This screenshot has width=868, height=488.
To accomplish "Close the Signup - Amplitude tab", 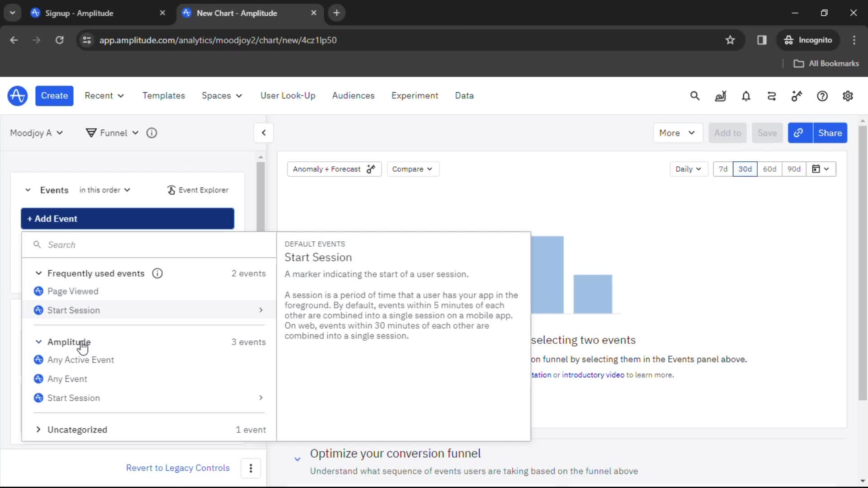I will tap(162, 13).
